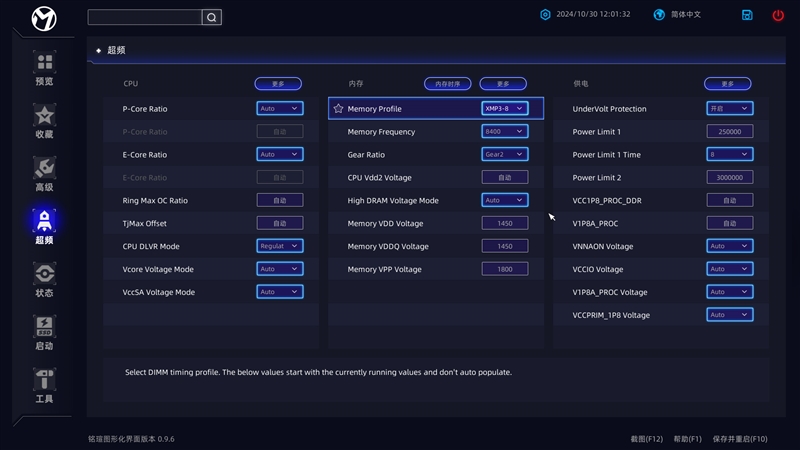Toggle favorite star for Memory Profile
Viewport: 800px width, 450px height.
[338, 108]
